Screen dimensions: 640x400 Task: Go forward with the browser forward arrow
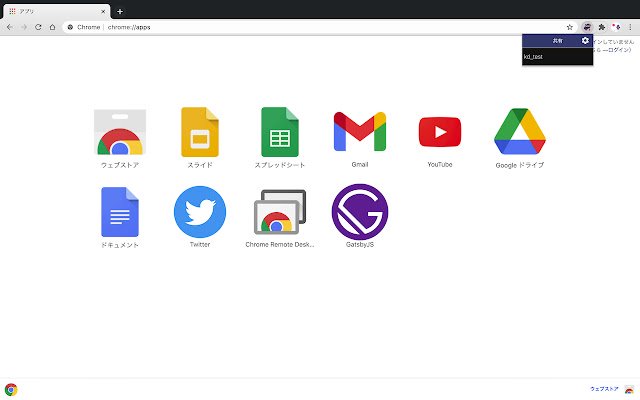click(24, 27)
